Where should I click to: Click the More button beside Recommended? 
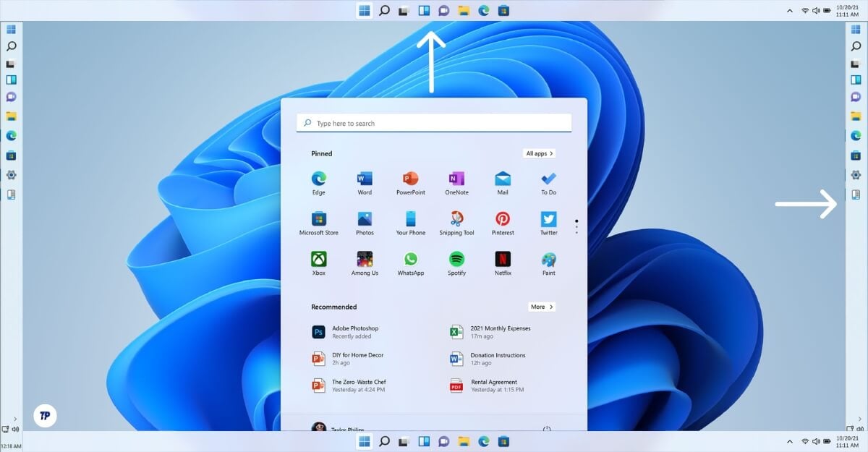pyautogui.click(x=541, y=307)
